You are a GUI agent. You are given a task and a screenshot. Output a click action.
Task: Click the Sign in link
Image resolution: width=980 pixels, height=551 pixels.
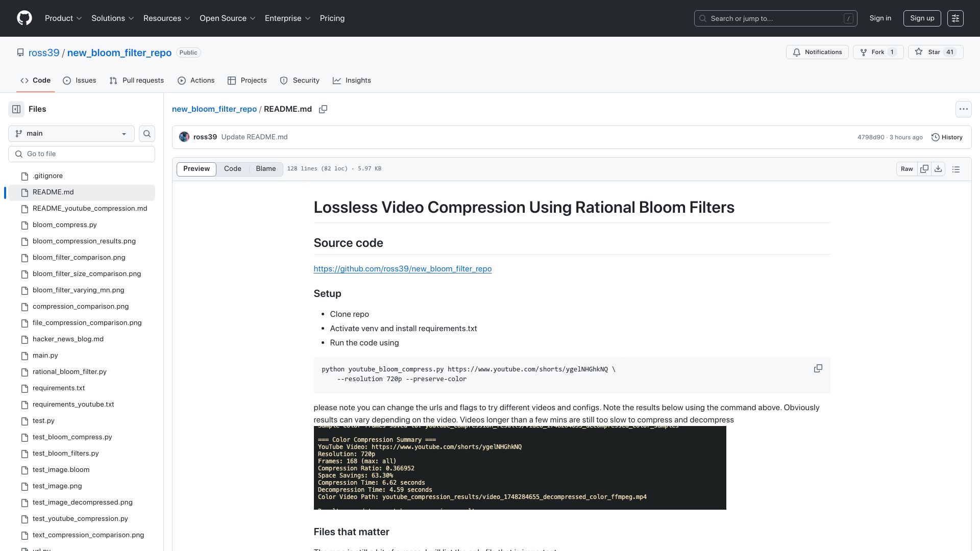[880, 18]
